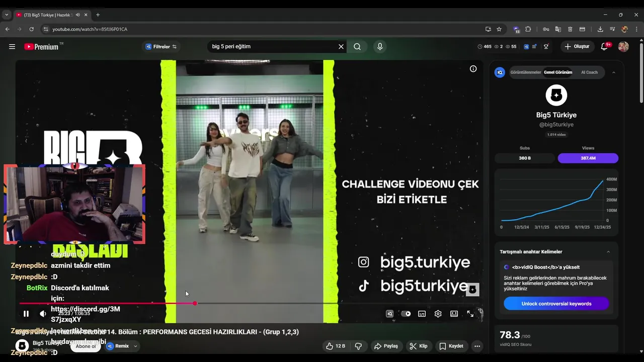This screenshot has height=362, width=644.
Task: Expand the Remix dropdown arrow
Action: point(135,346)
